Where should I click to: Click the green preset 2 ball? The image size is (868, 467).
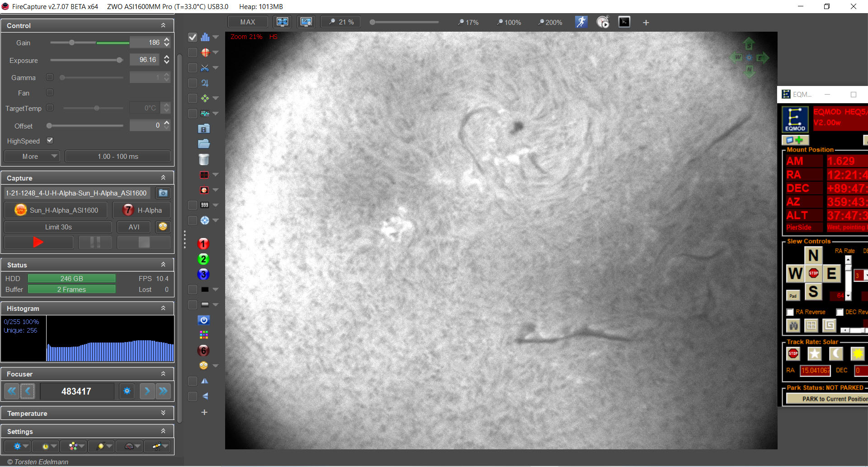[203, 259]
